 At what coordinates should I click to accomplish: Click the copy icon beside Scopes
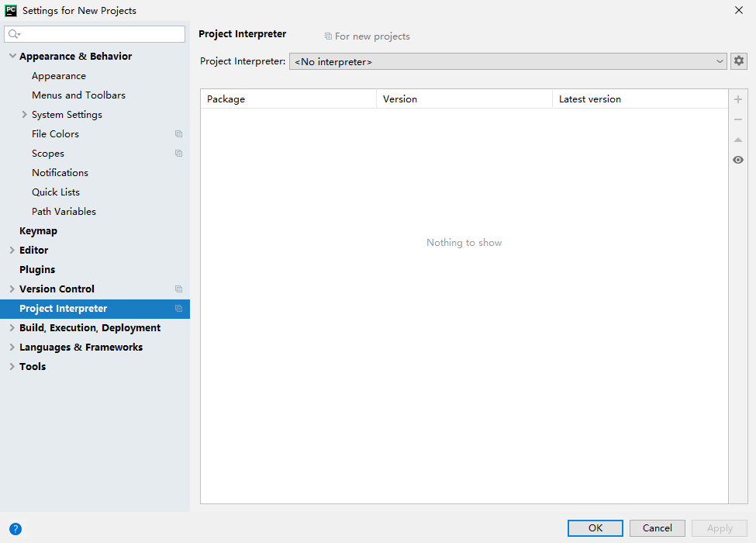(x=179, y=154)
